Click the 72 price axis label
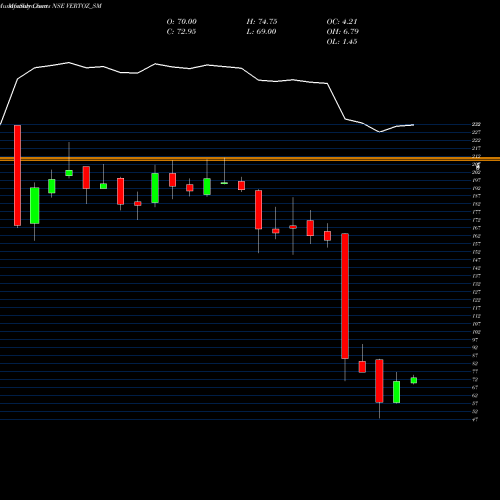 475,379
